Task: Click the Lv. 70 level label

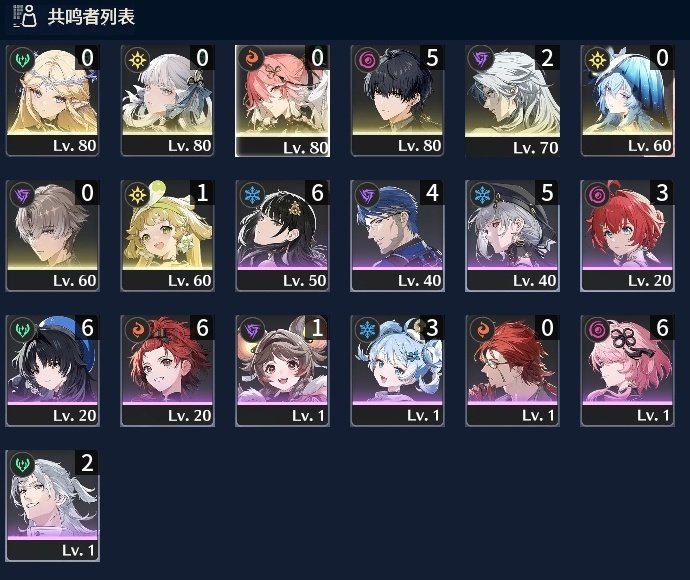Action: 535,148
